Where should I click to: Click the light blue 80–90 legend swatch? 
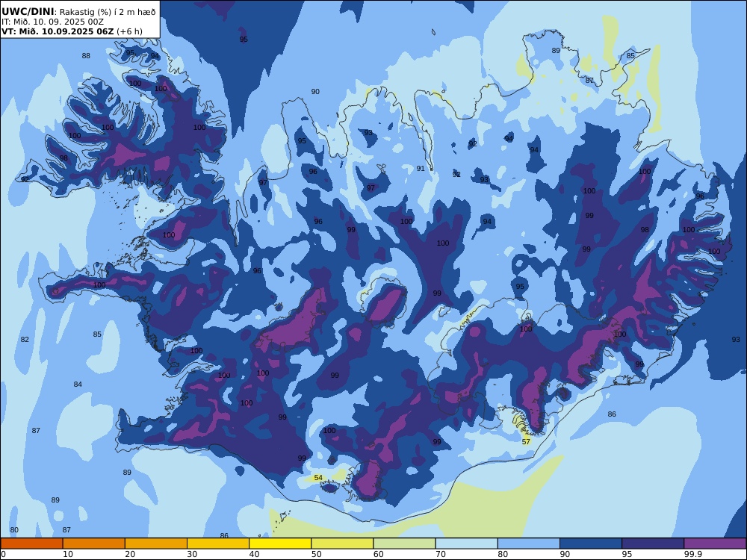[x=528, y=544]
